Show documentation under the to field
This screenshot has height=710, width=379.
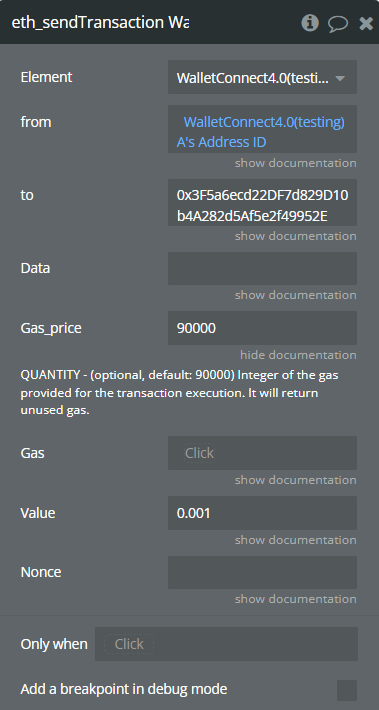[x=295, y=236]
